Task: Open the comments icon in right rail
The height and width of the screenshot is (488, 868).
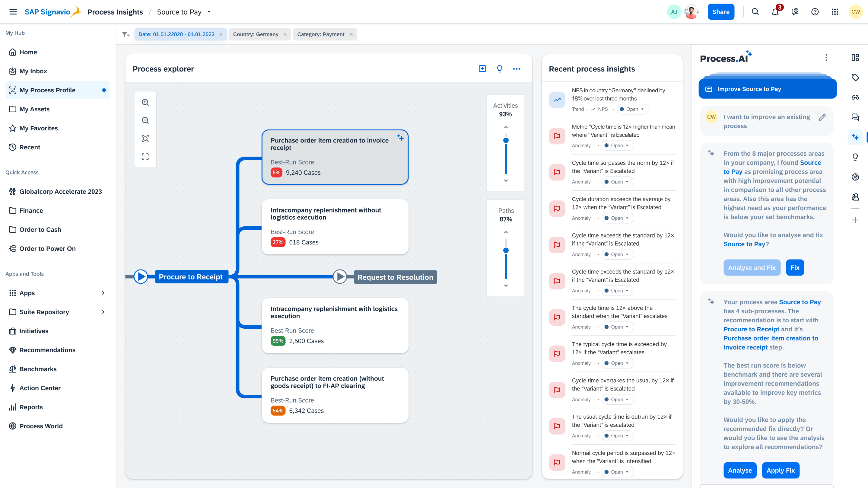Action: [855, 117]
